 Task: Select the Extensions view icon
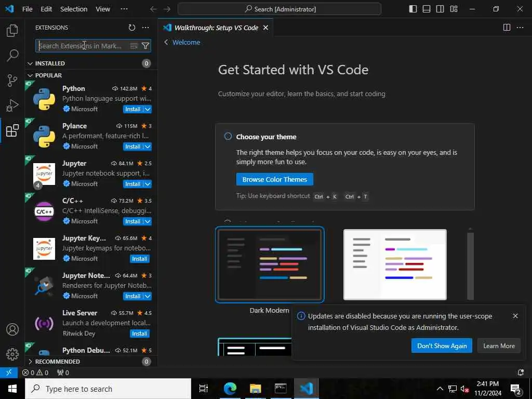[x=12, y=130]
